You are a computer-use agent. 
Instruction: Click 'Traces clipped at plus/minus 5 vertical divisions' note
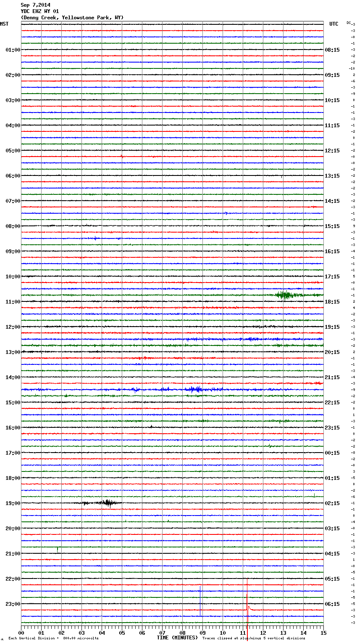point(254,639)
